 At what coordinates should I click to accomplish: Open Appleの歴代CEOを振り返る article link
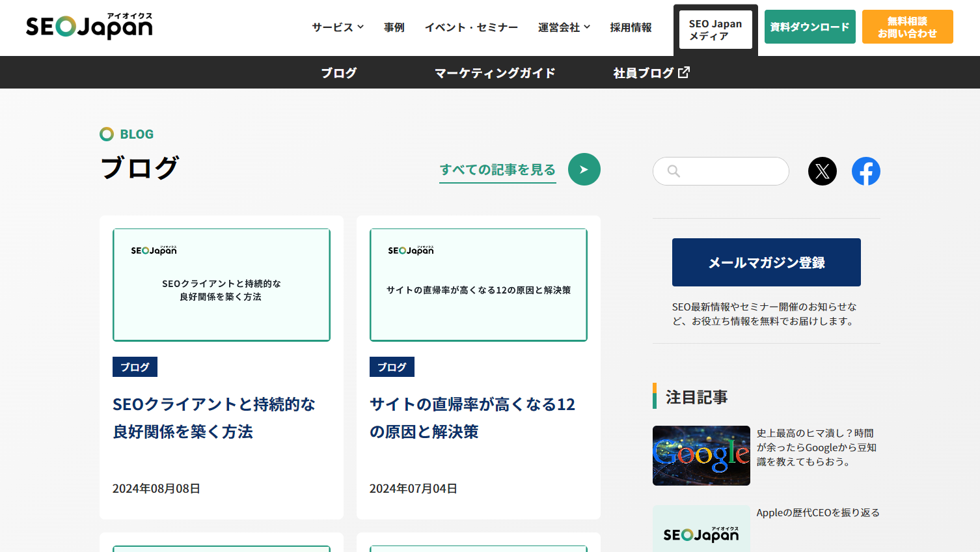coord(818,513)
